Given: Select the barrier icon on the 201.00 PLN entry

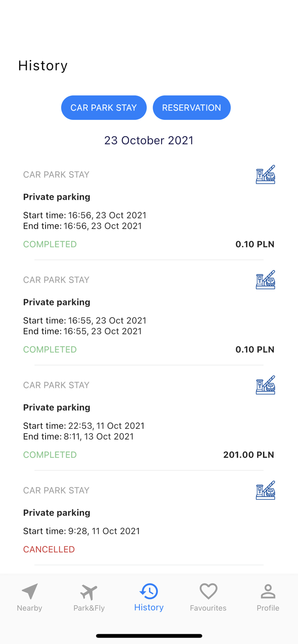Looking at the screenshot, I should 265,385.
